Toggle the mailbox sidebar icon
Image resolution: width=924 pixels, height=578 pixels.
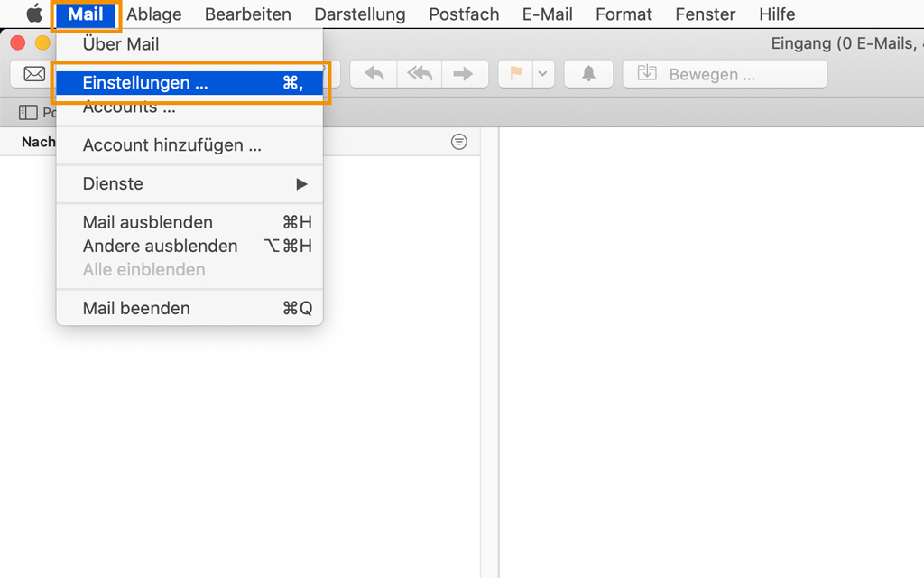click(28, 112)
